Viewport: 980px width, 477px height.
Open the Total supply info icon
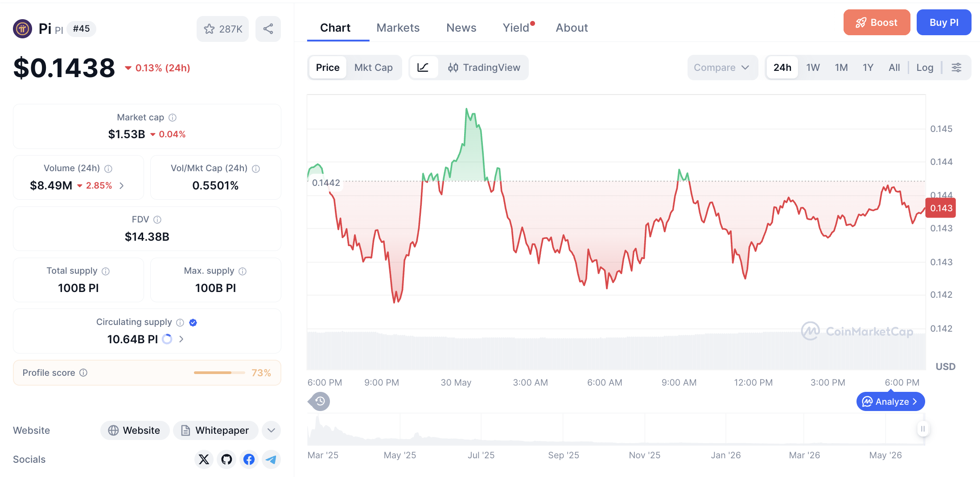[x=106, y=271]
